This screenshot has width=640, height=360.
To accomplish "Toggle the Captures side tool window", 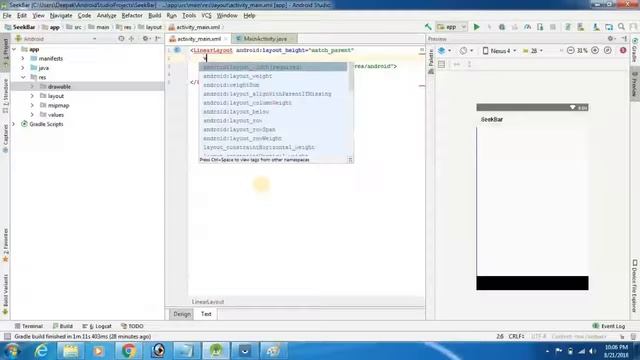I will point(5,139).
